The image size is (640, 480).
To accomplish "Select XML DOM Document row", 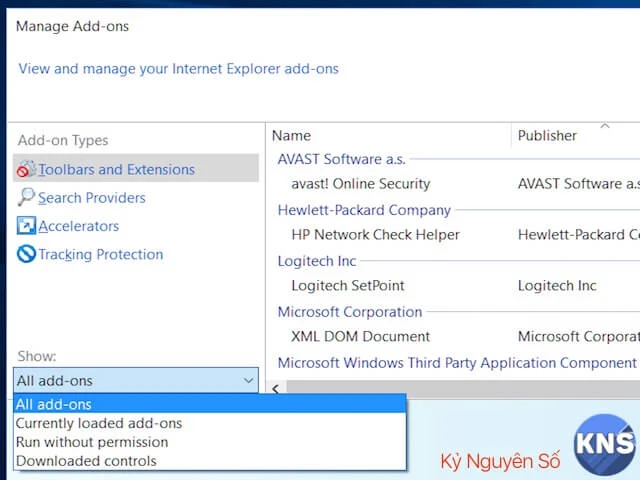I will 360,337.
